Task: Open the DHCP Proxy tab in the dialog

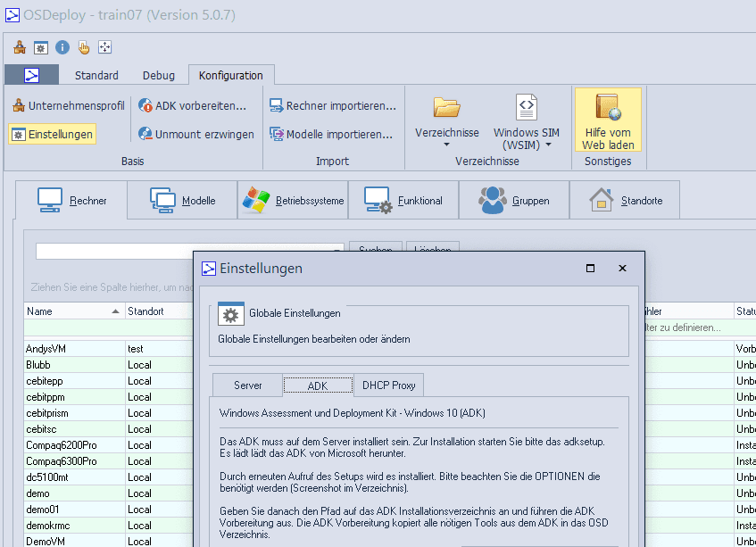Action: pyautogui.click(x=388, y=385)
